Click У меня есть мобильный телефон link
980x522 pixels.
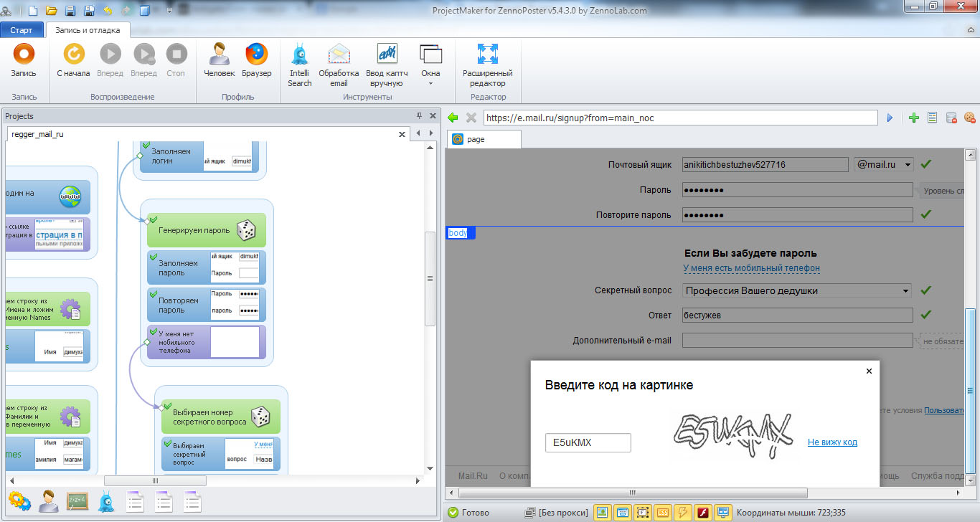(751, 268)
